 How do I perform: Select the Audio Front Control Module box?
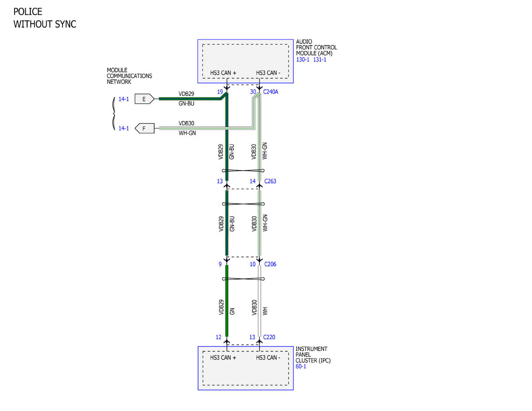click(245, 61)
